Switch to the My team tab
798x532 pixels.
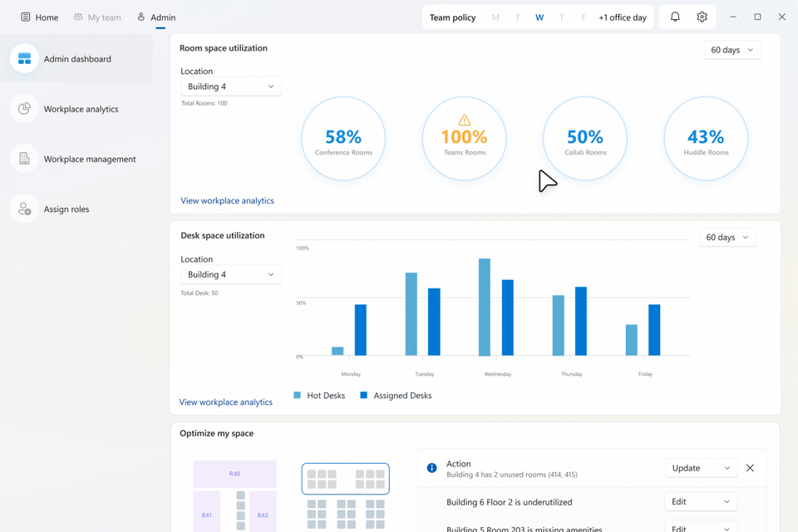pyautogui.click(x=97, y=17)
